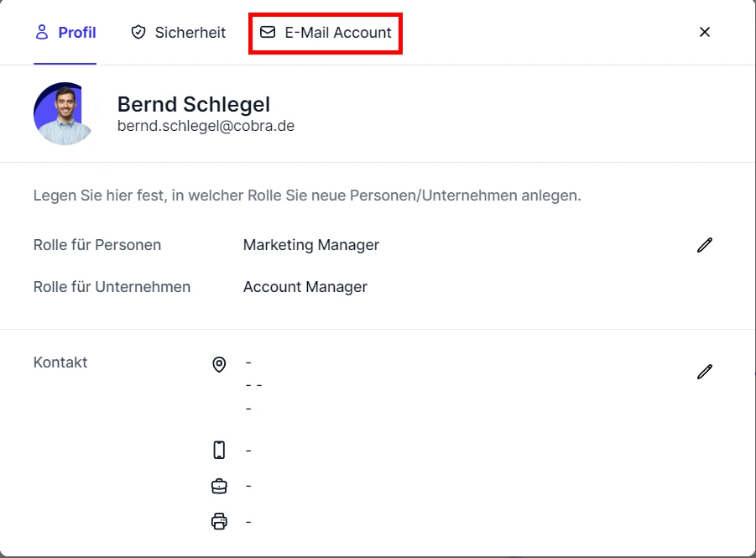Edit the Kontakt section via its pencil icon
The image size is (756, 558).
pos(704,372)
